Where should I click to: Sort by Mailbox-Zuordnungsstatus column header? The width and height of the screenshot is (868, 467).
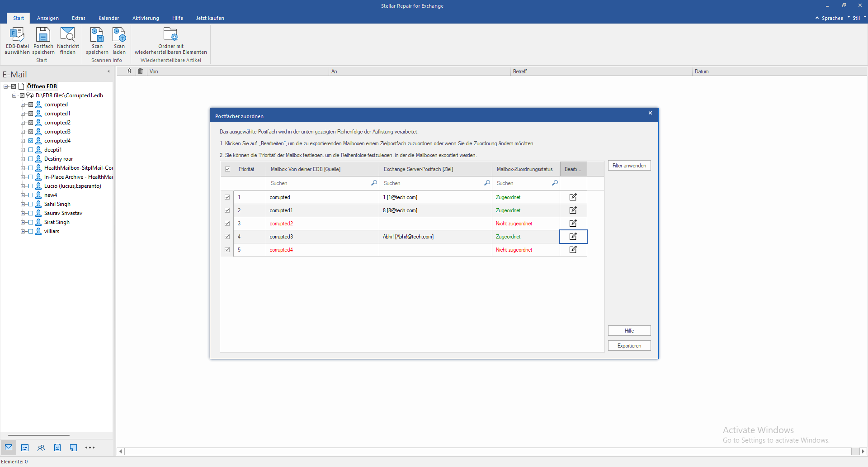526,169
